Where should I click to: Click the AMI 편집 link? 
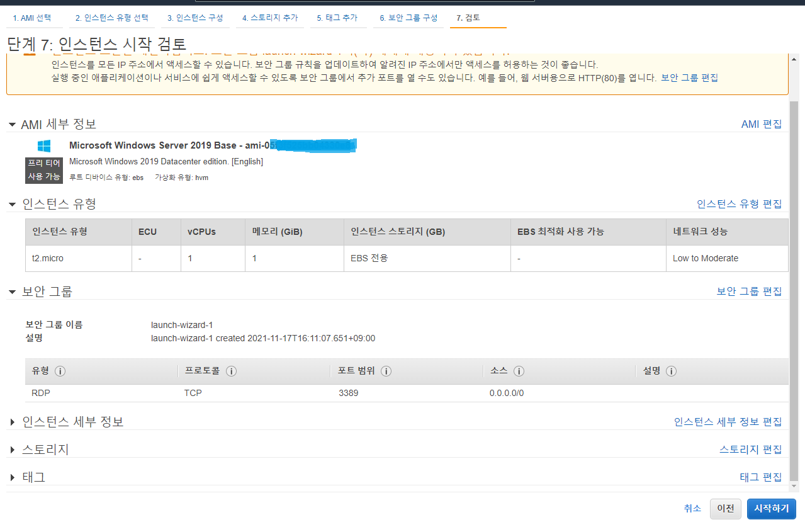click(x=762, y=125)
